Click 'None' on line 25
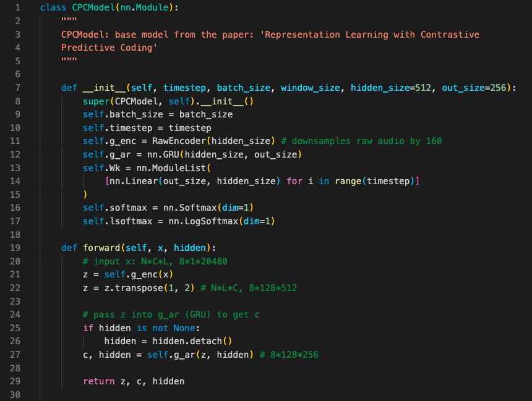Screen dimensions: 532x401 coord(184,328)
